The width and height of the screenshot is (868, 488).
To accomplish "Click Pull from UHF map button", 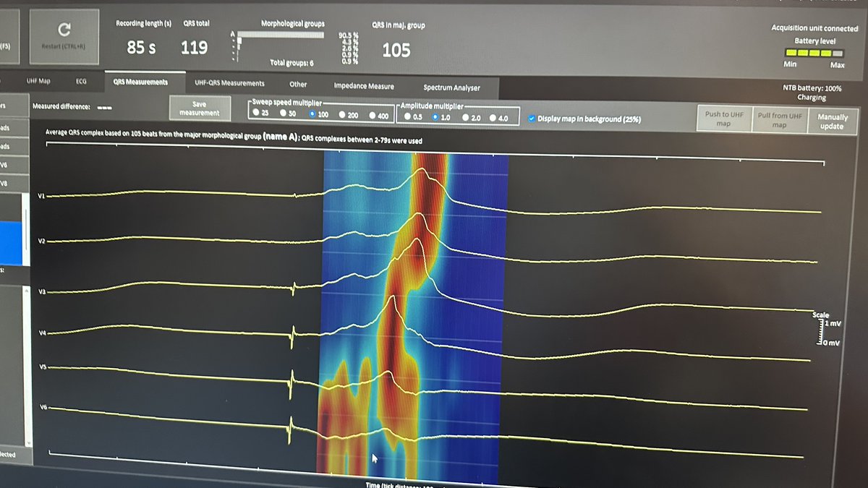I will coord(779,120).
